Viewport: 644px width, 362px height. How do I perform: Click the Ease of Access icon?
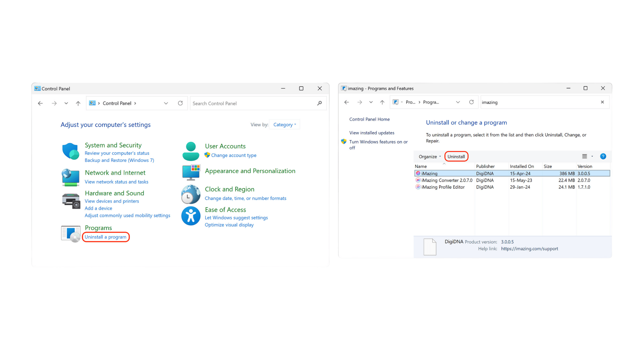tap(191, 216)
